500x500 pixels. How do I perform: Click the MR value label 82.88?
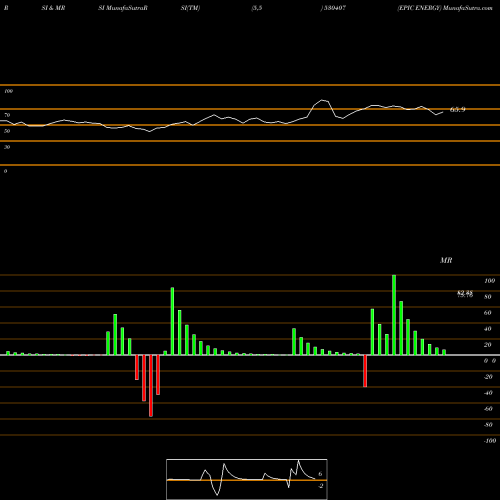465,292
